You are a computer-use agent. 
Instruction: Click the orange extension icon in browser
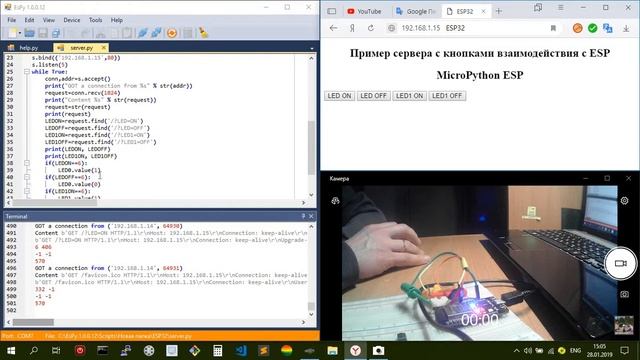pos(578,28)
